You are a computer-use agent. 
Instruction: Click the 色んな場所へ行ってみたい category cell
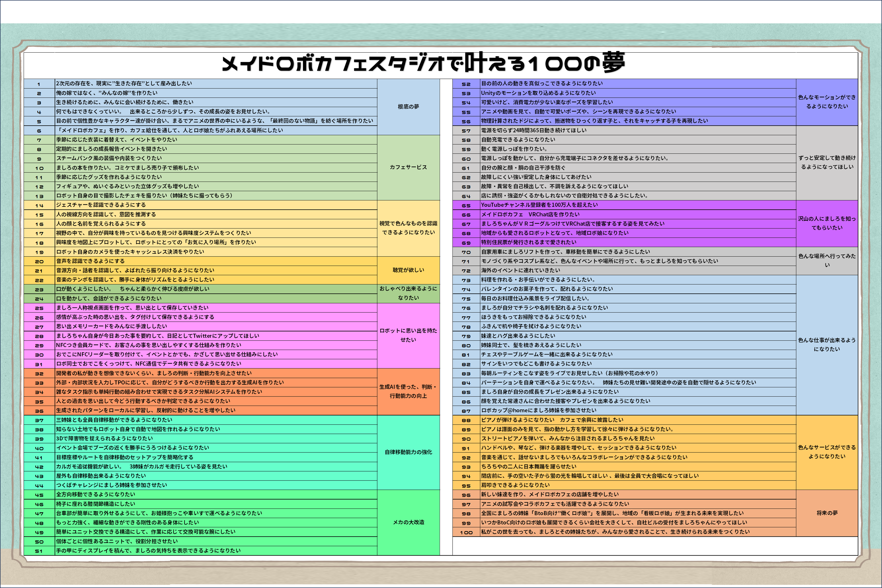tap(827, 261)
